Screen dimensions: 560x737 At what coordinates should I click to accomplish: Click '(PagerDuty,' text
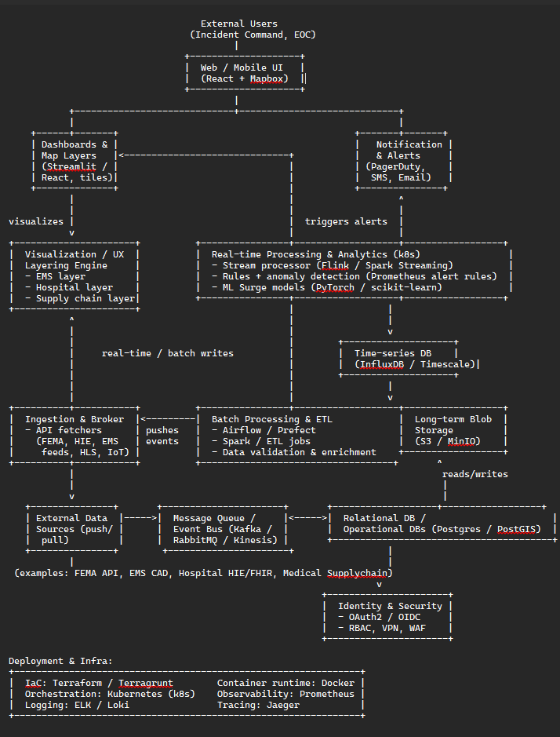coord(395,166)
